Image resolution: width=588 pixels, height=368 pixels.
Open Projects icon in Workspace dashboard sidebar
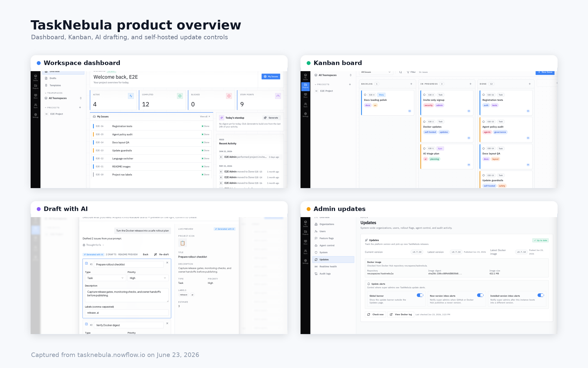36,87
